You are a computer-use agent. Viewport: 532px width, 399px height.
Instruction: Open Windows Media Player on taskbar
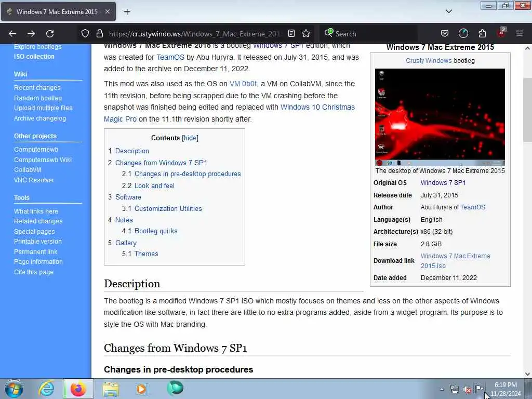click(141, 389)
